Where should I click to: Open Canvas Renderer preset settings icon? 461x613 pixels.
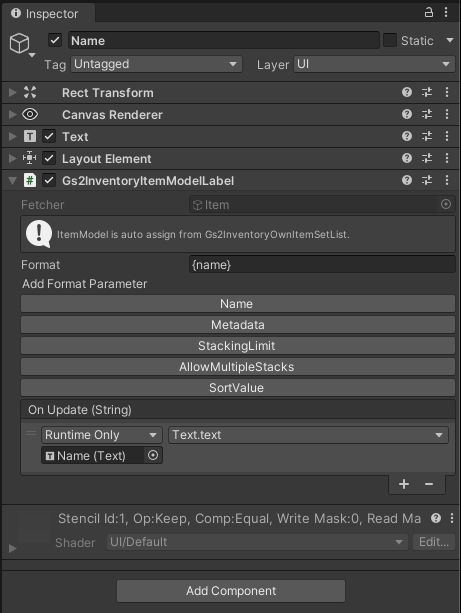[427, 114]
